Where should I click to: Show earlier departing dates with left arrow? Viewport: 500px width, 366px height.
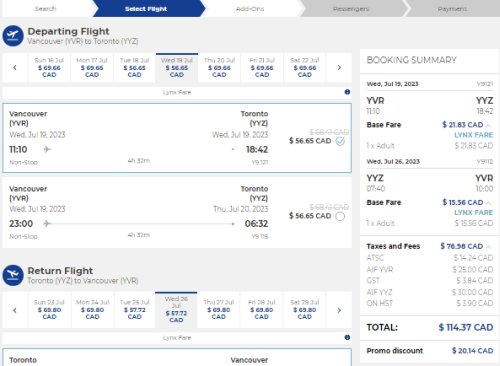pyautogui.click(x=15, y=68)
